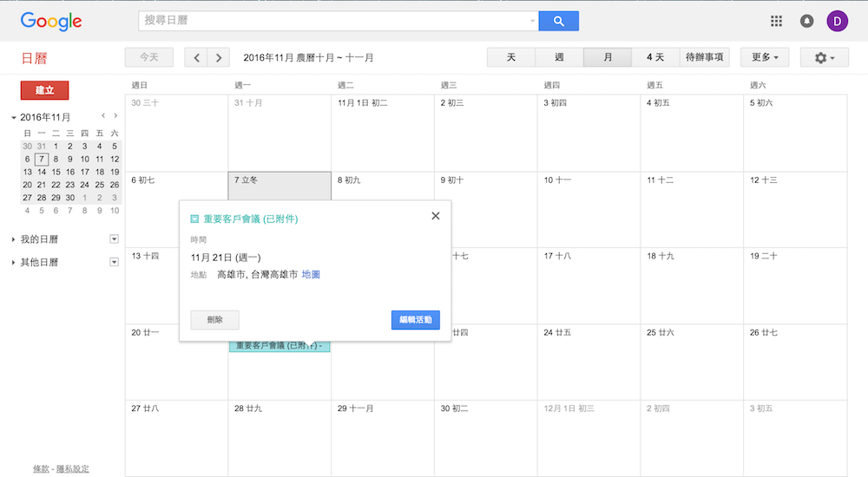Open 我的日曆 options dropdown arrow
The width and height of the screenshot is (868, 477).
(114, 239)
